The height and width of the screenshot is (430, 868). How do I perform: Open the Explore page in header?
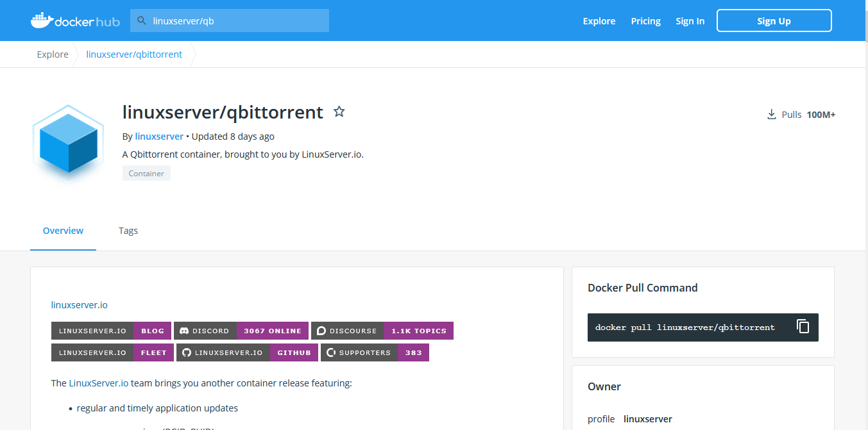599,21
